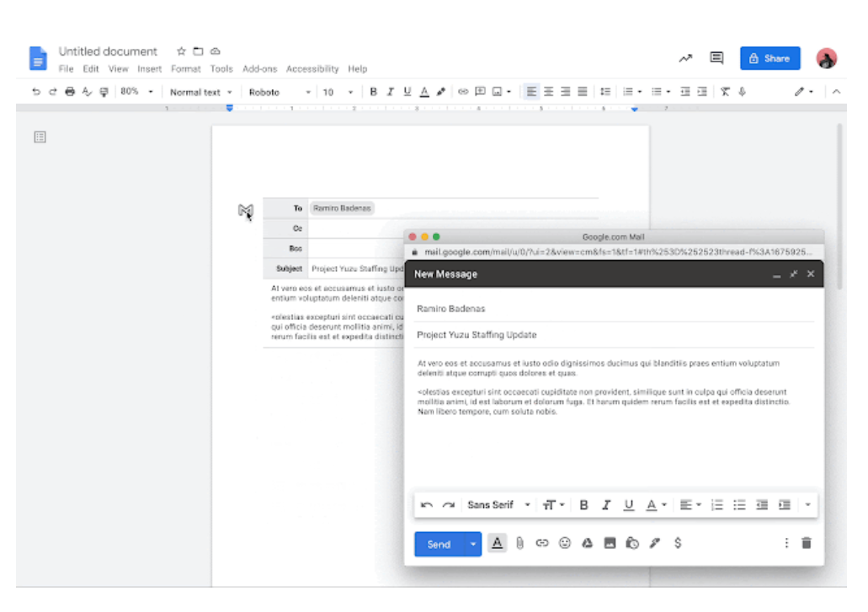
Task: Toggle bold in the Gmail formatting bar
Action: (x=583, y=505)
